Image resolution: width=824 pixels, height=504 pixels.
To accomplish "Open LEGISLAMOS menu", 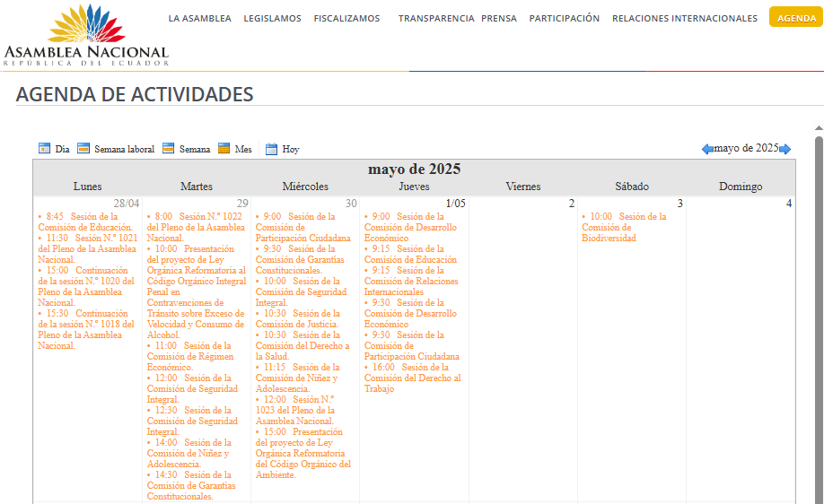I will tap(272, 18).
